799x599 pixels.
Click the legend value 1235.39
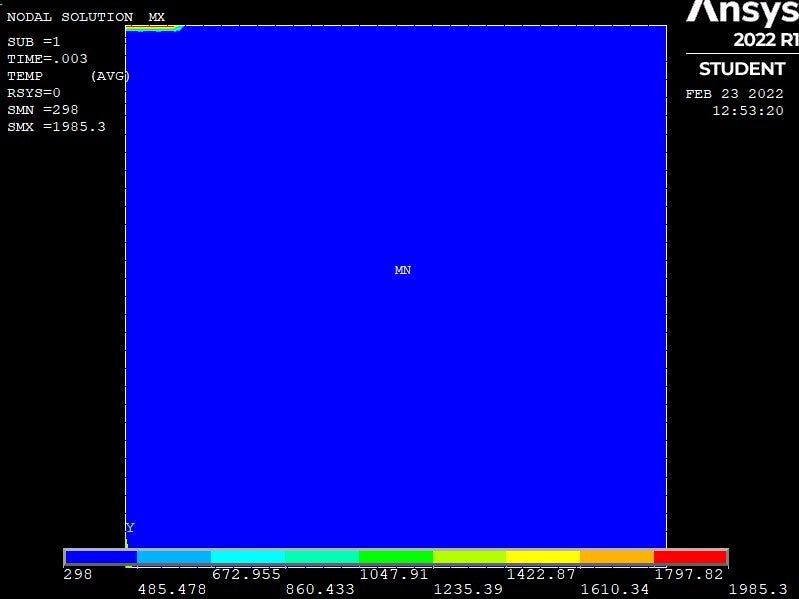coord(468,589)
